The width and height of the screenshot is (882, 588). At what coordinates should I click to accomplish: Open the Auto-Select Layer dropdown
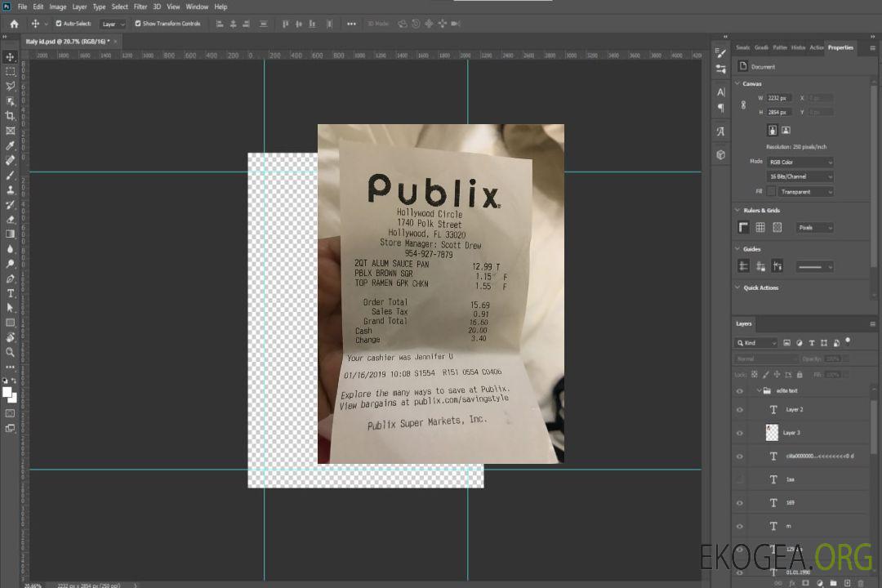coord(113,24)
